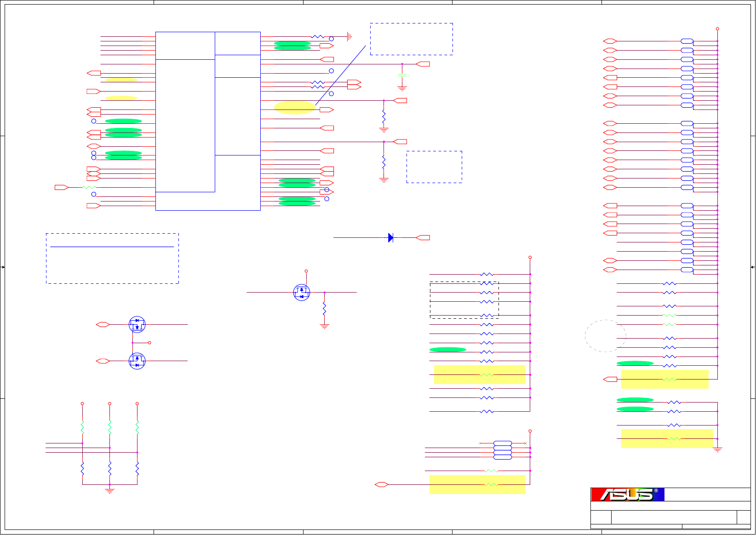This screenshot has width=756, height=535.
Task: Select small dashed blue box right of chip
Action: (434, 167)
